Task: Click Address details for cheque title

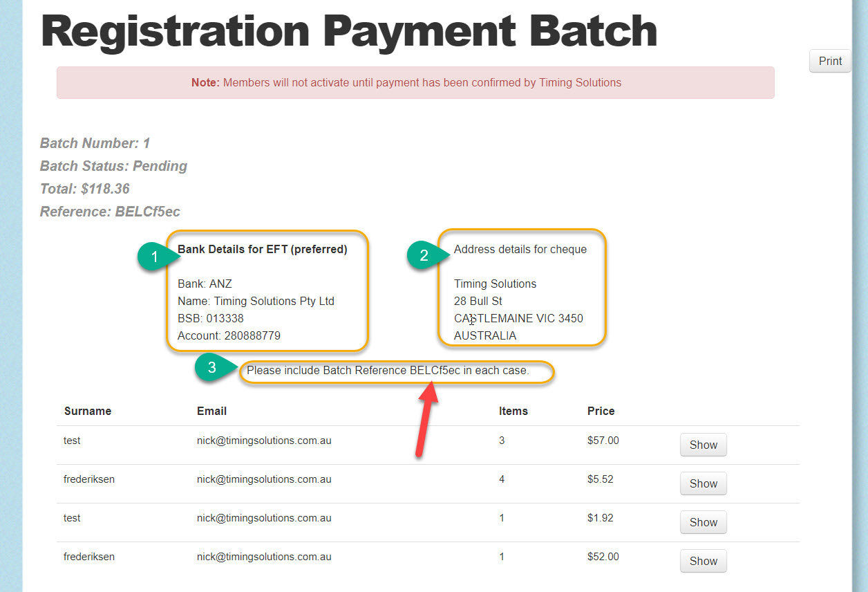Action: pyautogui.click(x=520, y=249)
